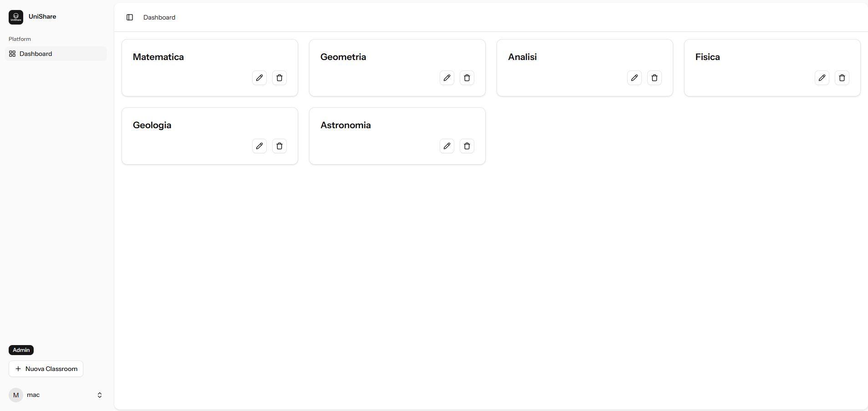Click the Nuova Classroom button
Viewport: 868px width, 411px height.
pyautogui.click(x=46, y=369)
